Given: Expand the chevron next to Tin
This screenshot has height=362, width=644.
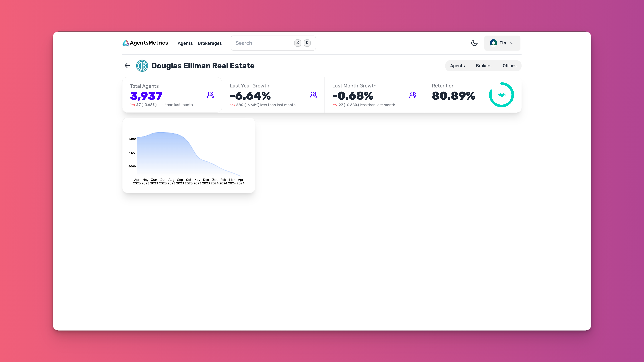Looking at the screenshot, I should 512,43.
